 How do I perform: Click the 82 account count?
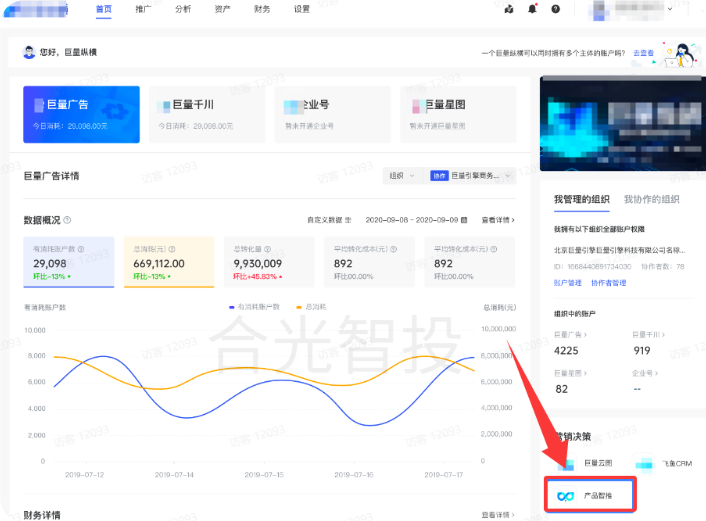561,389
